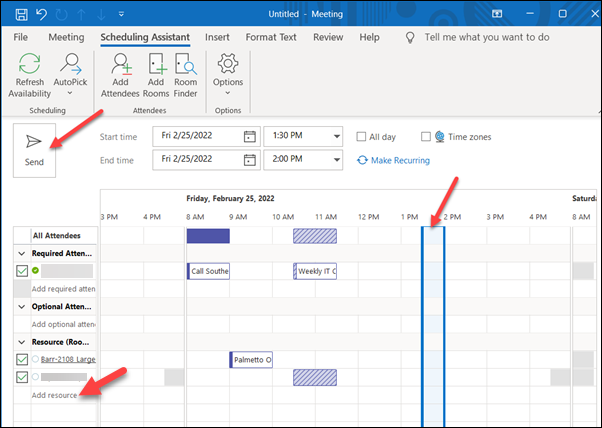This screenshot has height=428, width=602.
Task: Click the Undo arrow icon
Action: point(41,14)
